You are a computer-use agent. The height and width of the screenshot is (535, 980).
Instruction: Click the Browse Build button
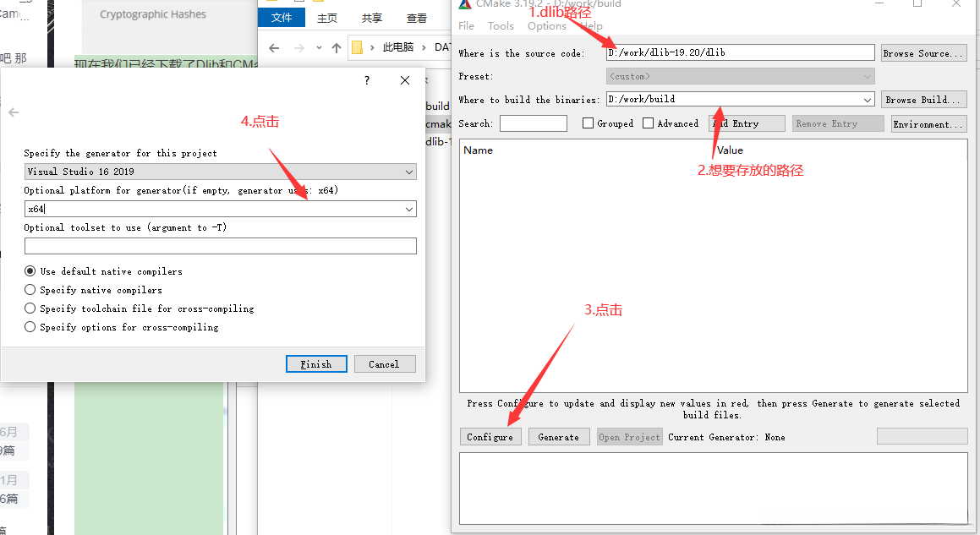pyautogui.click(x=923, y=100)
